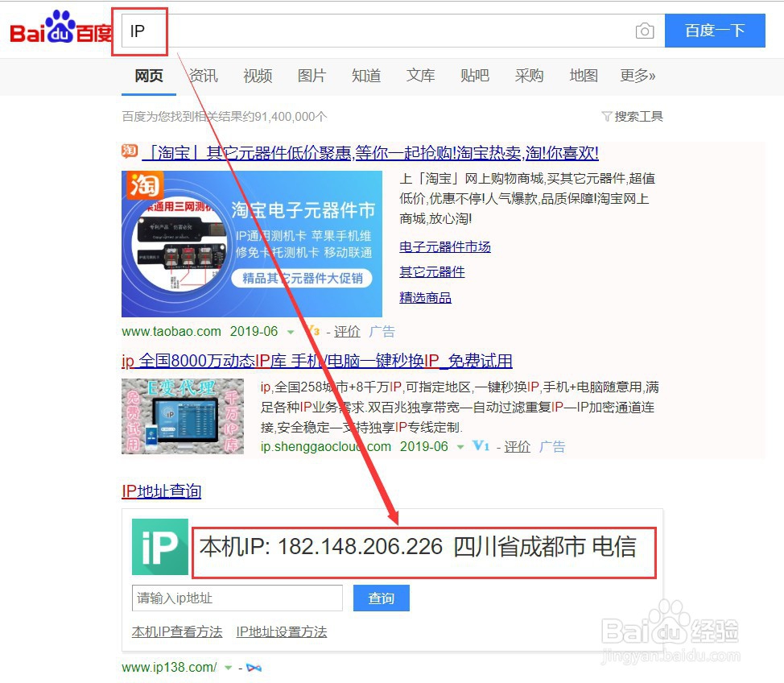Go to the 贴吧 tab
The image size is (784, 683).
(x=474, y=76)
